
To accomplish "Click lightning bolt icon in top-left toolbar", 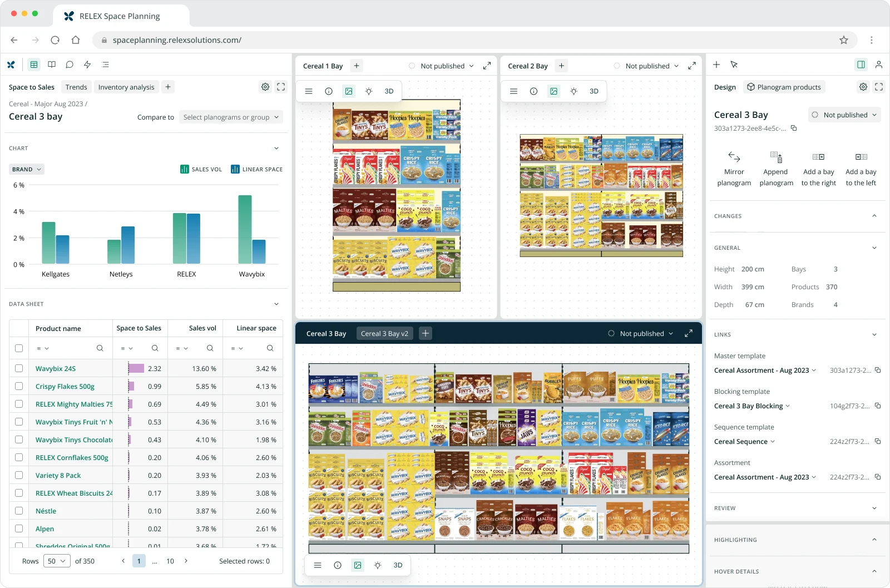I will click(87, 65).
